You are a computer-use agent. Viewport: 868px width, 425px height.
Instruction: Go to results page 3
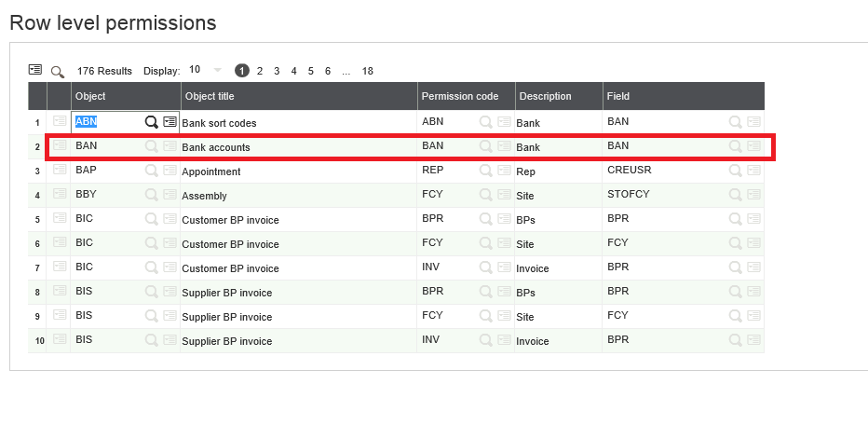277,71
